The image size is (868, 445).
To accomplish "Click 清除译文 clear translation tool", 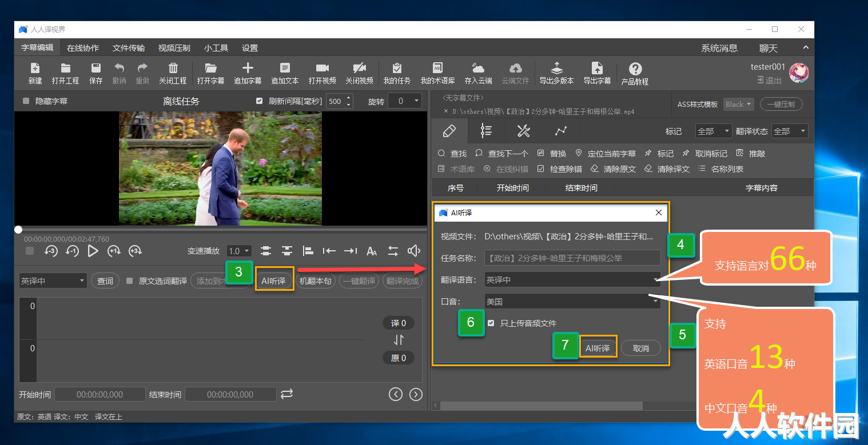I will (667, 169).
